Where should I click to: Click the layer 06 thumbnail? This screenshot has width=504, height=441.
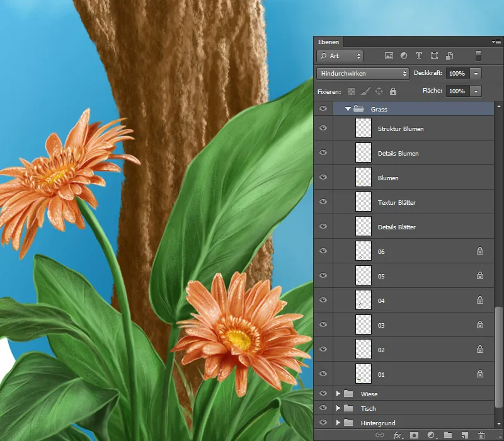pos(364,251)
